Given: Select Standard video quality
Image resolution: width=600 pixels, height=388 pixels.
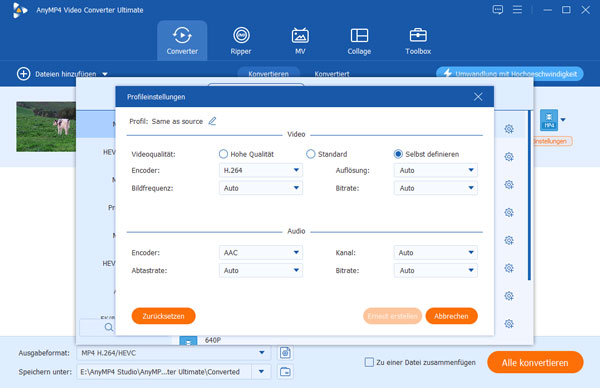Looking at the screenshot, I should (327, 154).
